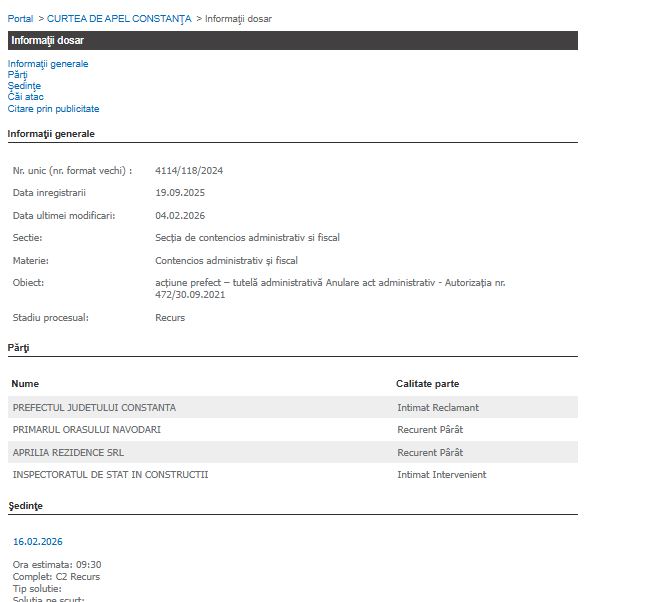Click the Intimat Intervenient party role
The width and height of the screenshot is (648, 602).
point(442,475)
